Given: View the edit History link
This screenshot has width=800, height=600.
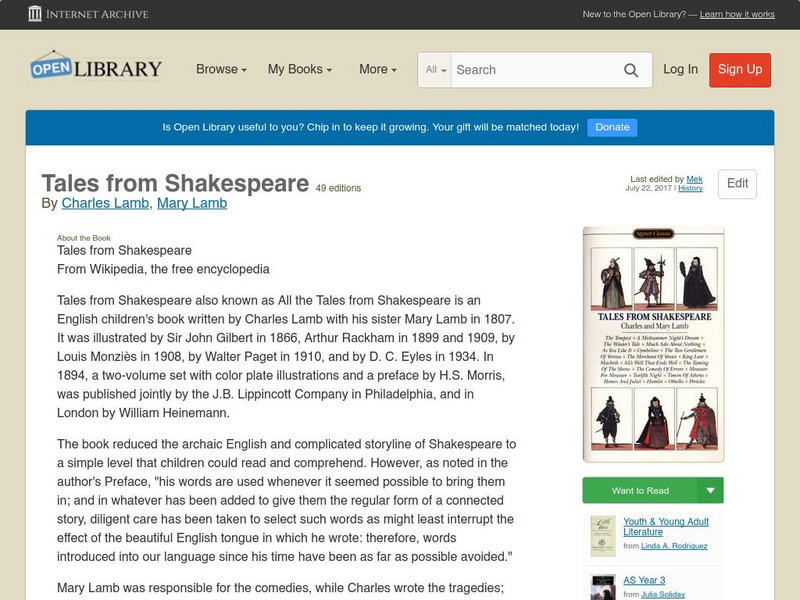Looking at the screenshot, I should (x=690, y=188).
